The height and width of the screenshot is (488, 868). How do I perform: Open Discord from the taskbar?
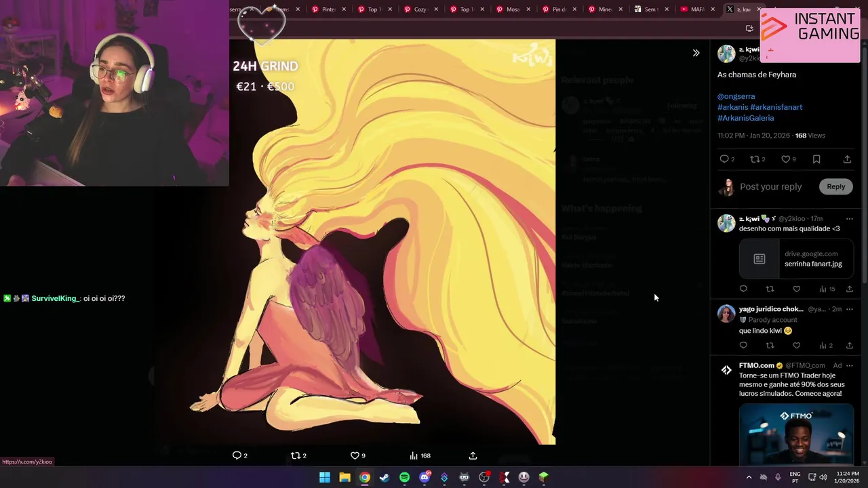click(425, 477)
